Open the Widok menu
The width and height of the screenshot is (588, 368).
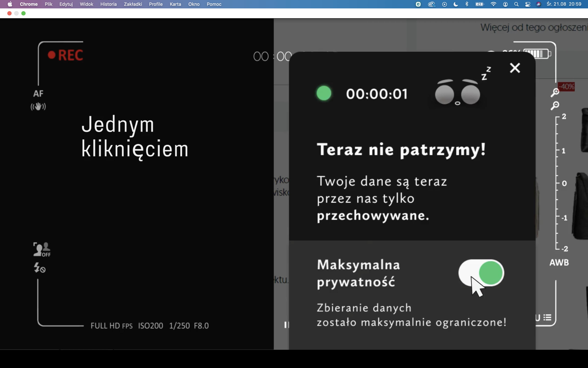point(86,4)
